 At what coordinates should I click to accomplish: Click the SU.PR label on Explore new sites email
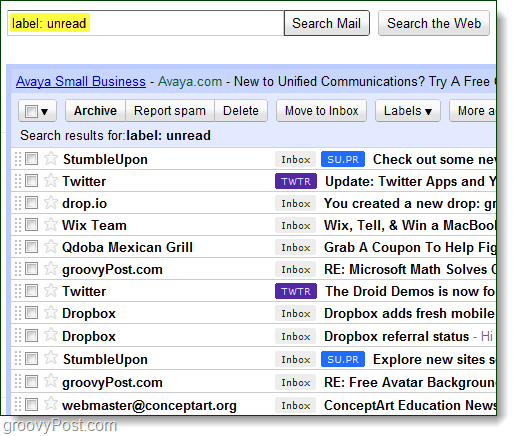coord(343,359)
